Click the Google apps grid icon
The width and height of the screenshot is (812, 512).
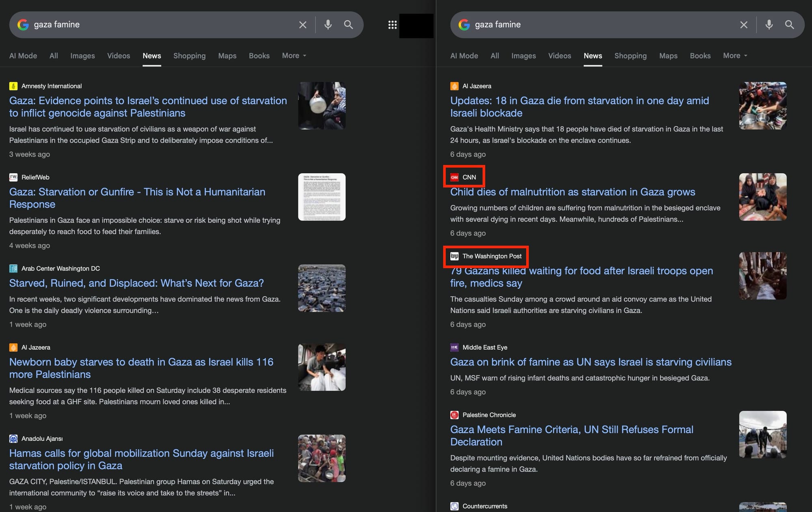tap(392, 25)
